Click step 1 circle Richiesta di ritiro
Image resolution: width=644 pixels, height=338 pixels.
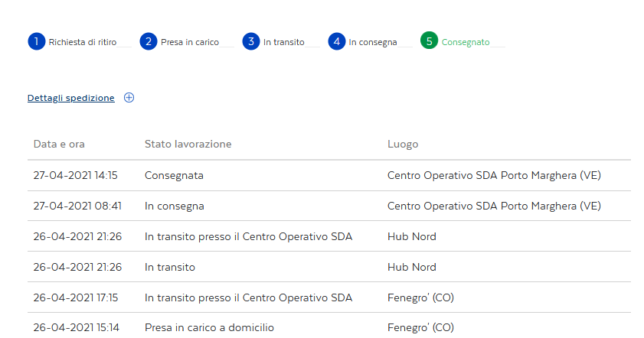click(x=37, y=41)
